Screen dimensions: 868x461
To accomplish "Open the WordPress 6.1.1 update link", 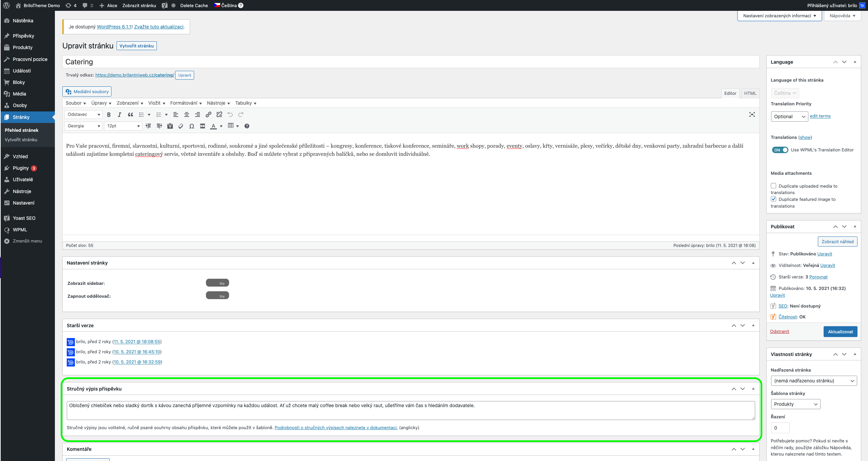I will point(114,27).
